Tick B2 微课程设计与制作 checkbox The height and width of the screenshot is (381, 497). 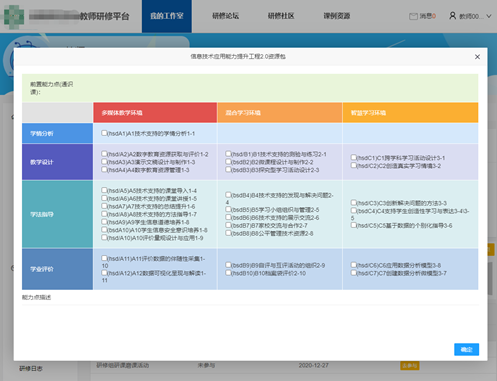tap(228, 162)
